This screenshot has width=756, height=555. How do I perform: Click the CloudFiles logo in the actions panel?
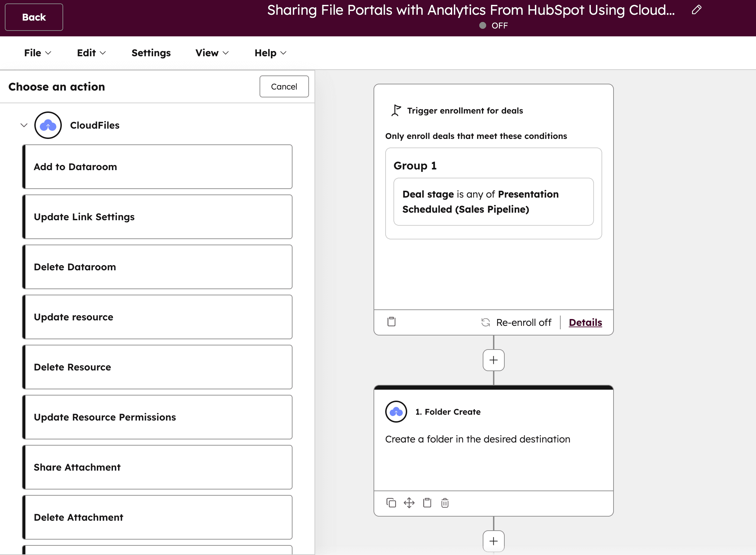tap(48, 125)
